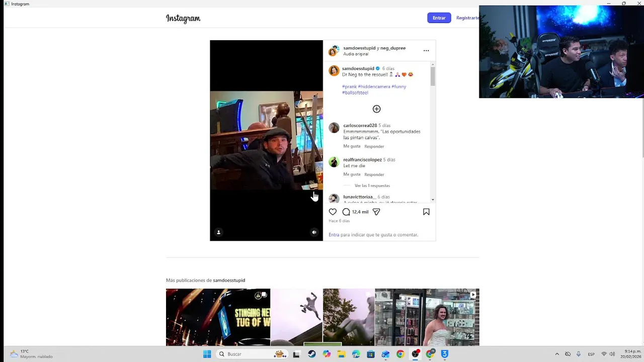Image resolution: width=644 pixels, height=362 pixels.
Task: Click Responder on realfranciscolopez comment
Action: pos(374,174)
